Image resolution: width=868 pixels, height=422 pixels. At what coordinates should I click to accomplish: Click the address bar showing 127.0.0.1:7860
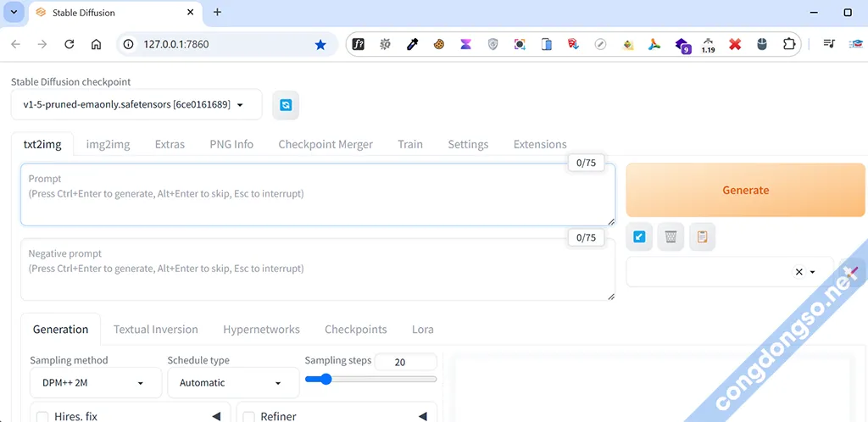coord(227,44)
